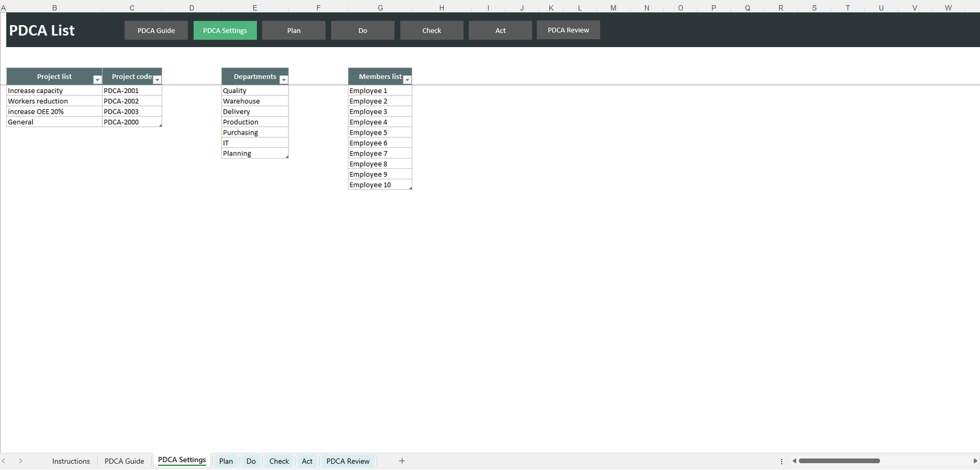The height and width of the screenshot is (470, 980).
Task: Select the Check sheet tab at bottom
Action: 279,461
